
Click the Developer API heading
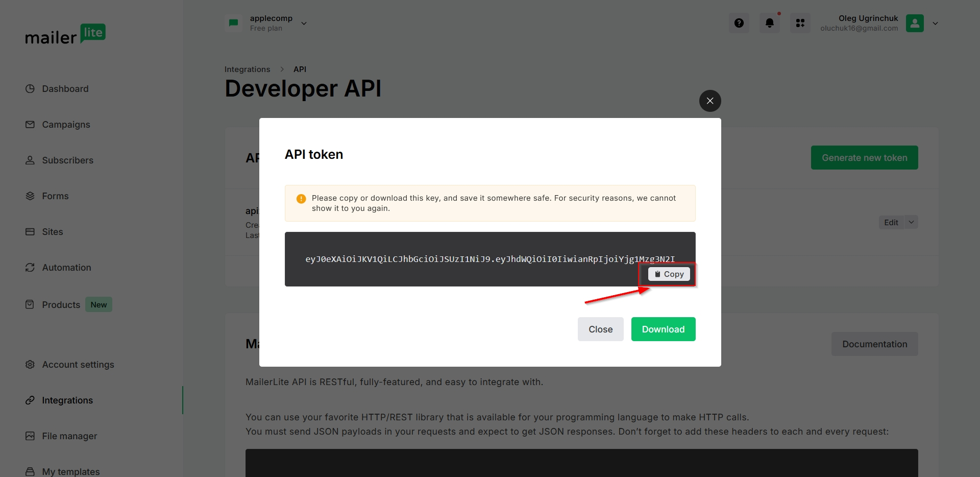click(303, 89)
